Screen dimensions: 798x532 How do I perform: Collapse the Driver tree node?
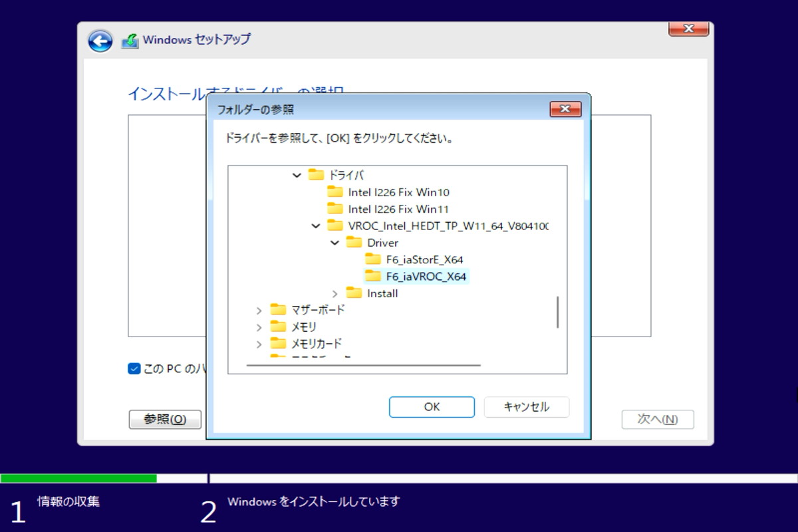coord(335,243)
